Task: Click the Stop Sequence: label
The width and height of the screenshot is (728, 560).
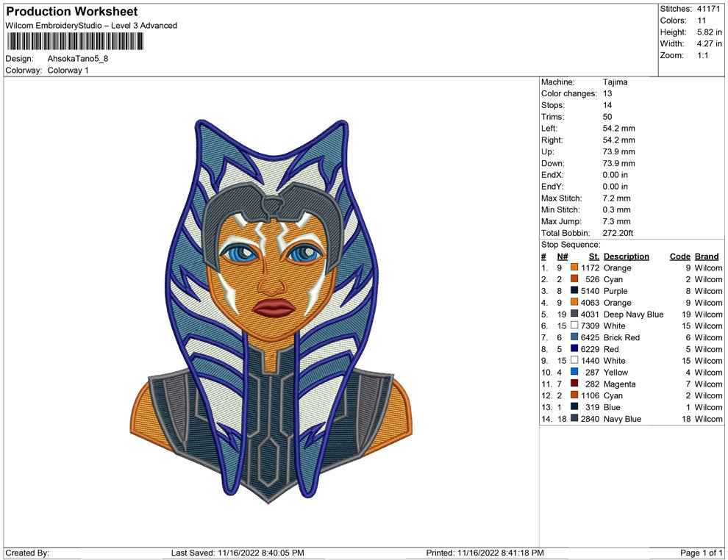Action: tap(571, 245)
